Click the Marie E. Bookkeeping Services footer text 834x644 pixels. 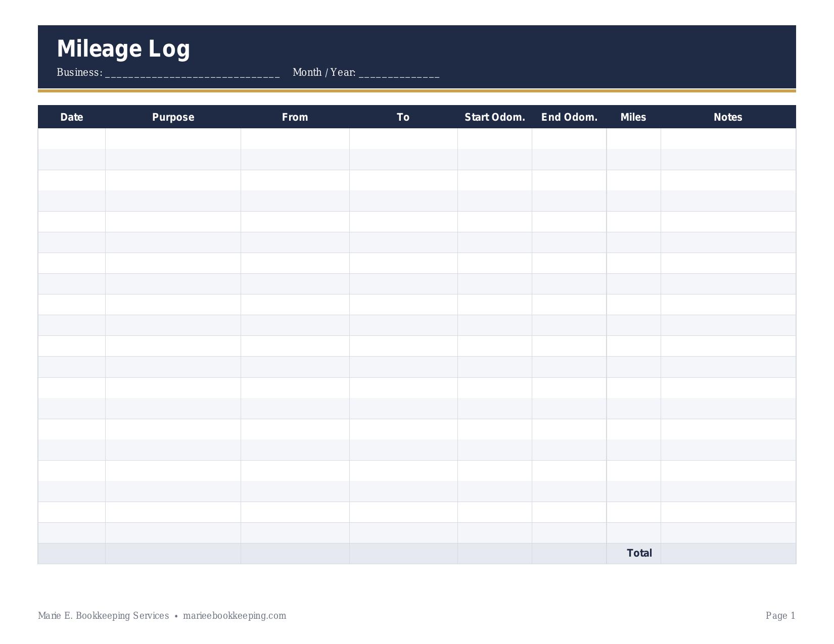pos(104,616)
